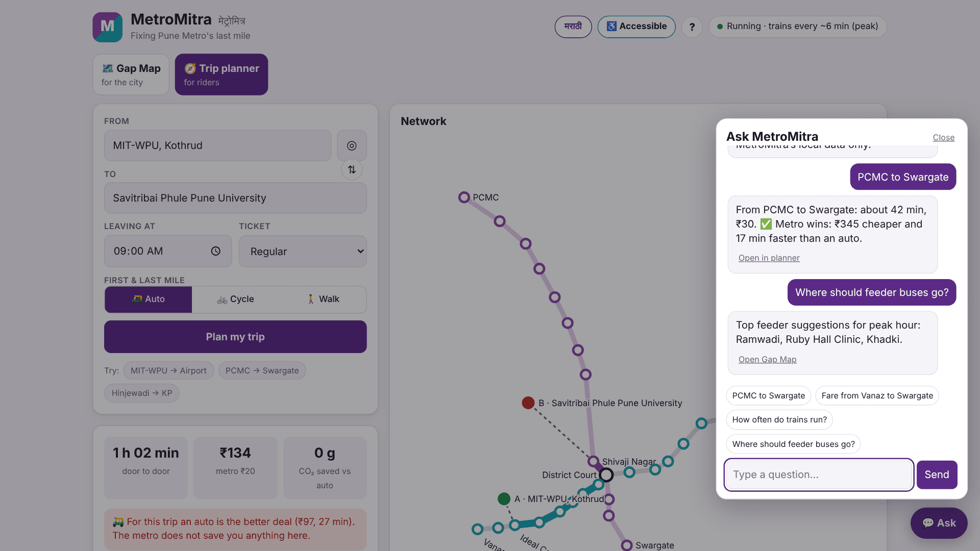The width and height of the screenshot is (980, 551).
Task: Select the District Court interchange node
Action: (x=606, y=475)
